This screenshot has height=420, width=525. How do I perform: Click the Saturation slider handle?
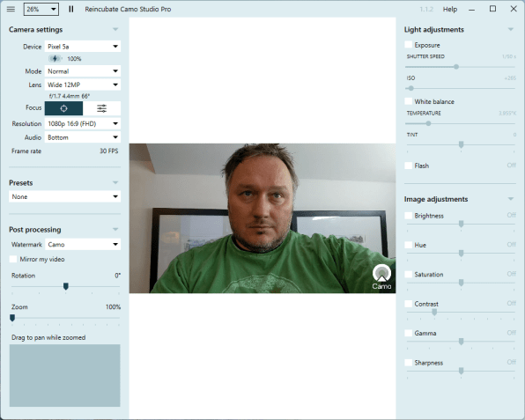[461, 283]
